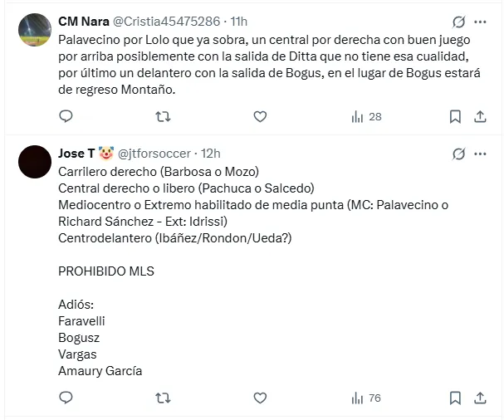Open CM Nara's profile picture
This screenshot has width=504, height=420.
[x=33, y=32]
